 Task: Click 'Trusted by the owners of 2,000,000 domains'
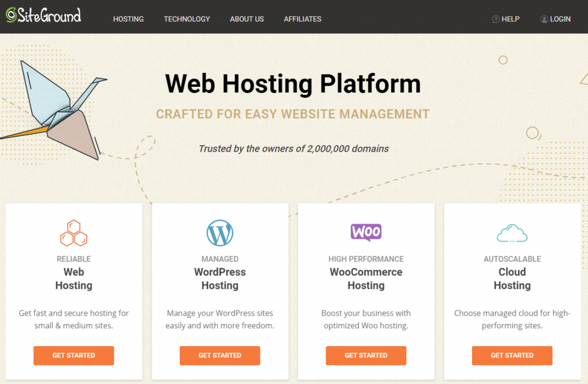pos(293,149)
